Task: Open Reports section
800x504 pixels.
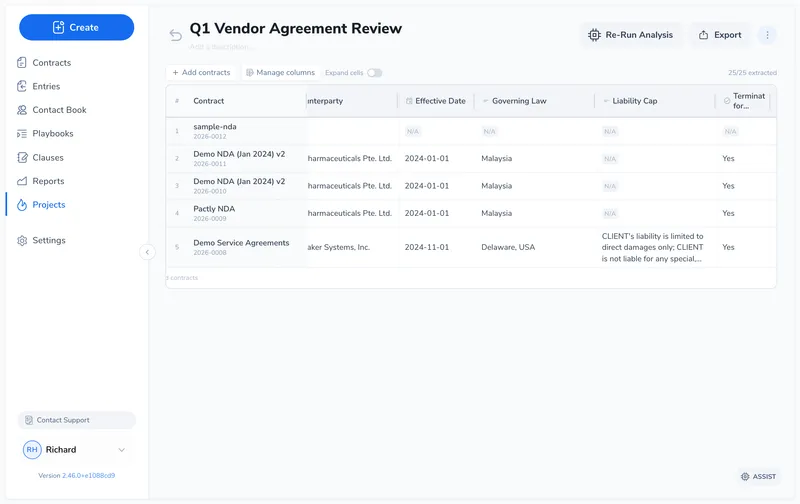Action: pos(48,181)
